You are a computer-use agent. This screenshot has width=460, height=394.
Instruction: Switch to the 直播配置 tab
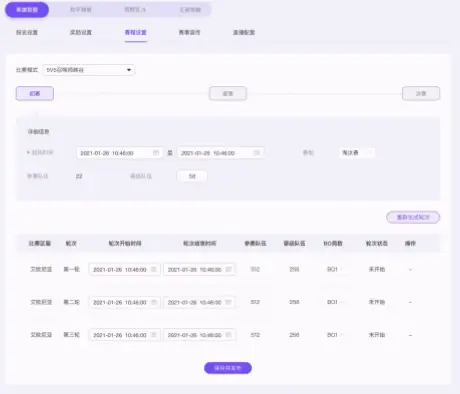click(244, 32)
